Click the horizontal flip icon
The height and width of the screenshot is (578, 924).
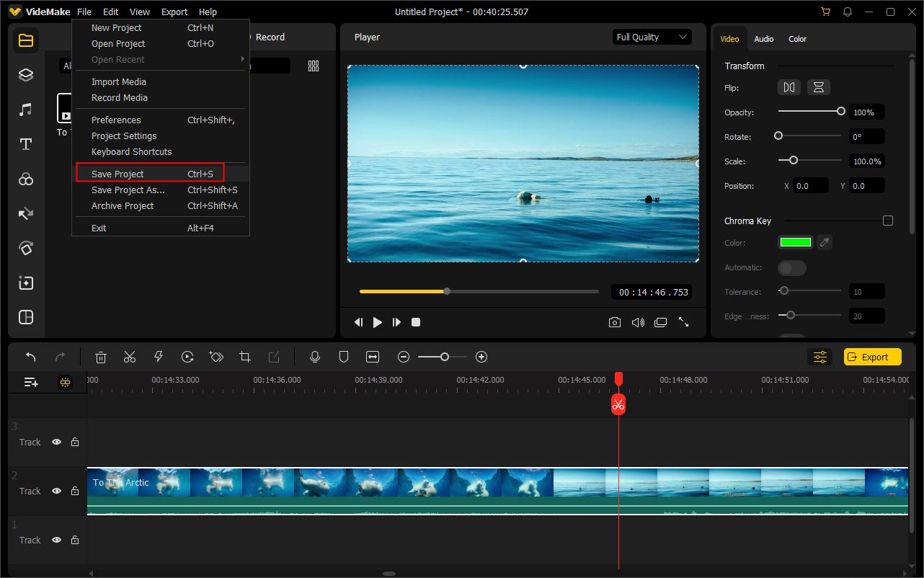click(789, 87)
